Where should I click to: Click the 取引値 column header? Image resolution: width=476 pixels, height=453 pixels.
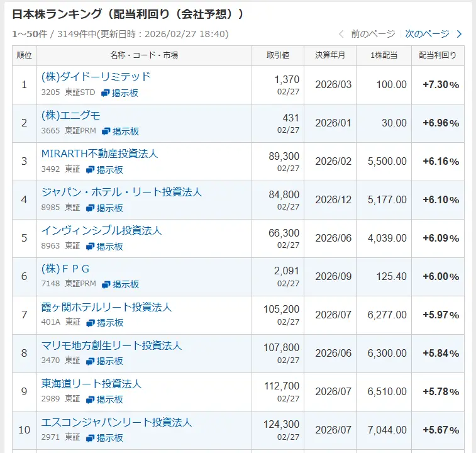(277, 55)
